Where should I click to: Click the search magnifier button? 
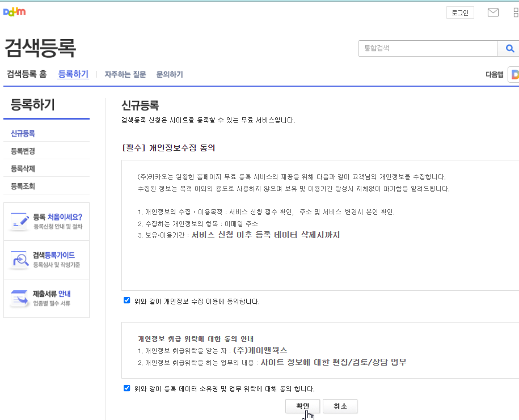tap(509, 48)
